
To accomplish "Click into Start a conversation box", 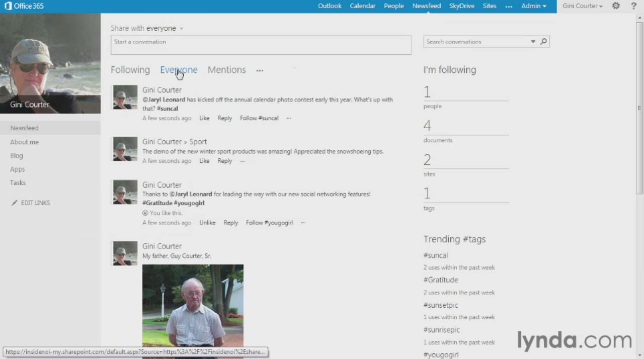I will 261,45.
